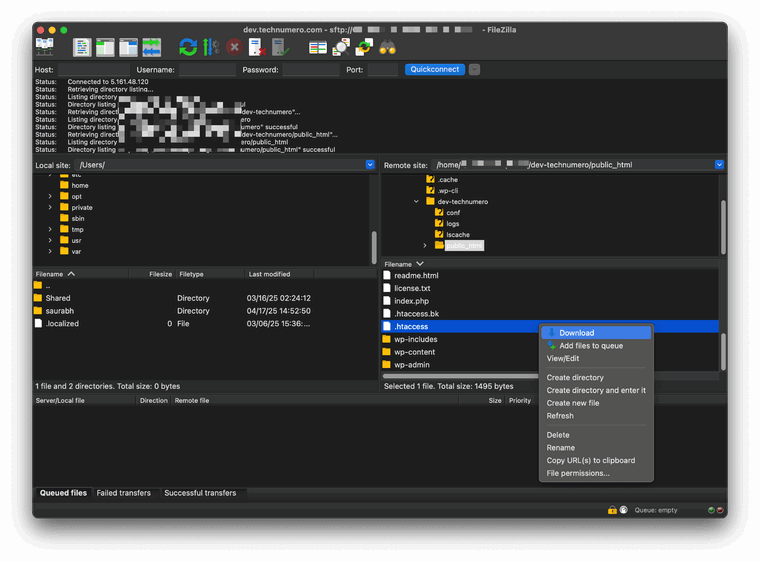
Task: Focus the Host input field
Action: point(94,70)
